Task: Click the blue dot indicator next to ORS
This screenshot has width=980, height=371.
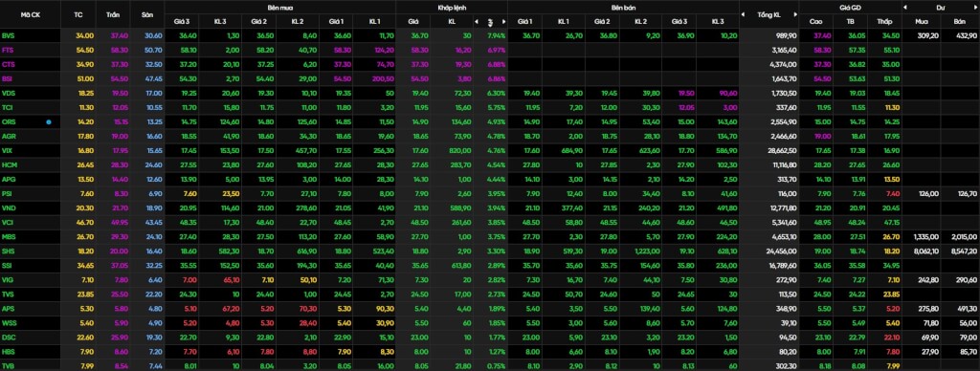Action: point(49,121)
